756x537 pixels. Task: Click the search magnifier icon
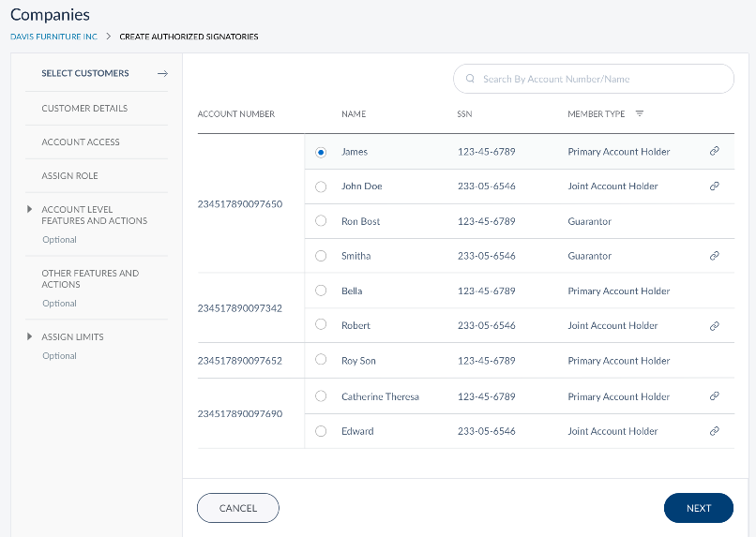pos(470,80)
